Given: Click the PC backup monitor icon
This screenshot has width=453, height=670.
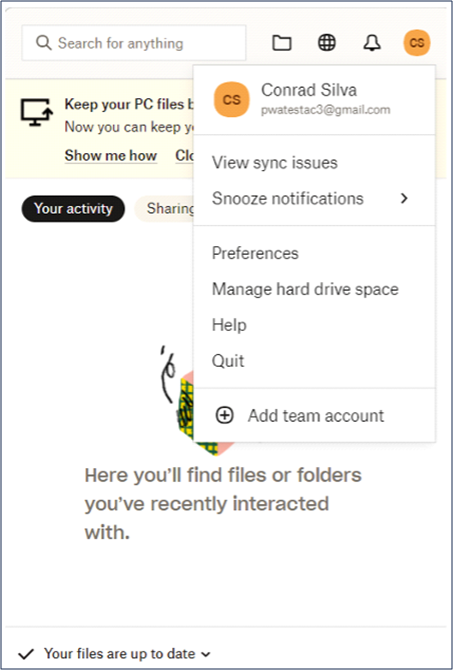Looking at the screenshot, I should (37, 112).
